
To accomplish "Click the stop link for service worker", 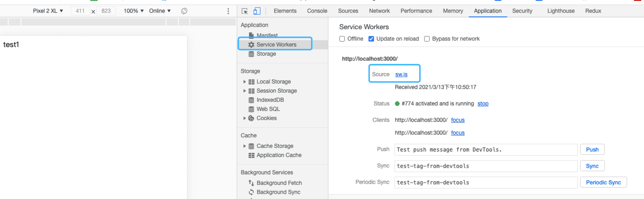I will 483,104.
